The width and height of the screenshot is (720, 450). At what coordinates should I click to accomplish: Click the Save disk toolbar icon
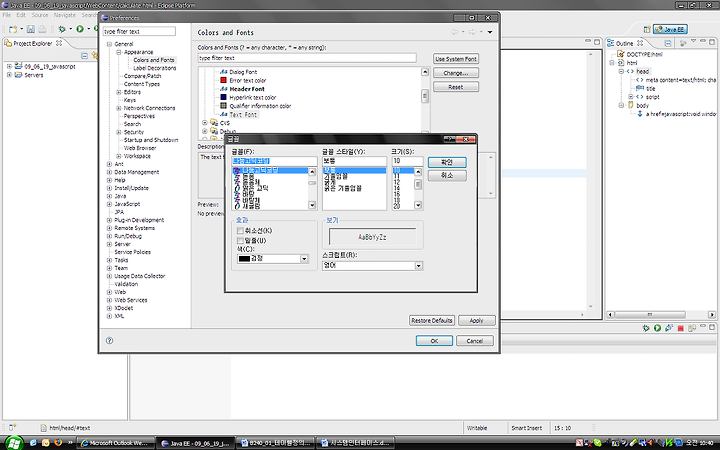(31, 29)
